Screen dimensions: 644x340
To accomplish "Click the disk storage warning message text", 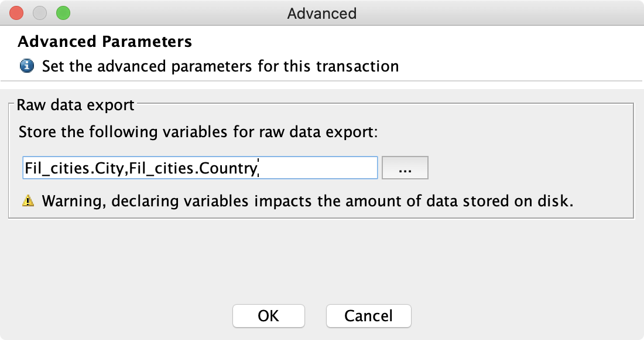I will pyautogui.click(x=307, y=201).
